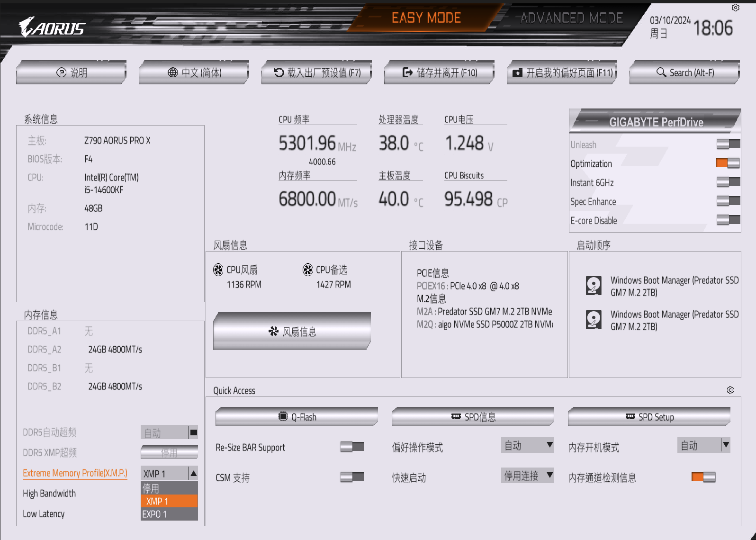
Task: Collapse the Extreme Memory Profile dropdown
Action: (169, 473)
